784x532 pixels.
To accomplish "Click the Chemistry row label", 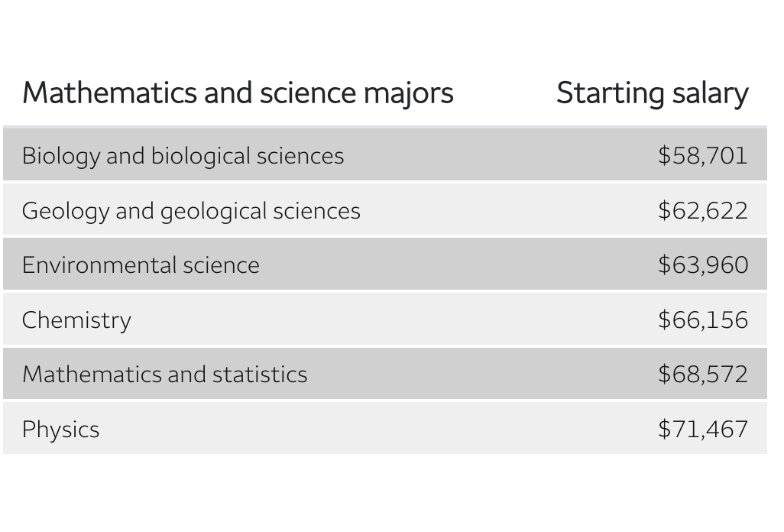I will coord(76,320).
